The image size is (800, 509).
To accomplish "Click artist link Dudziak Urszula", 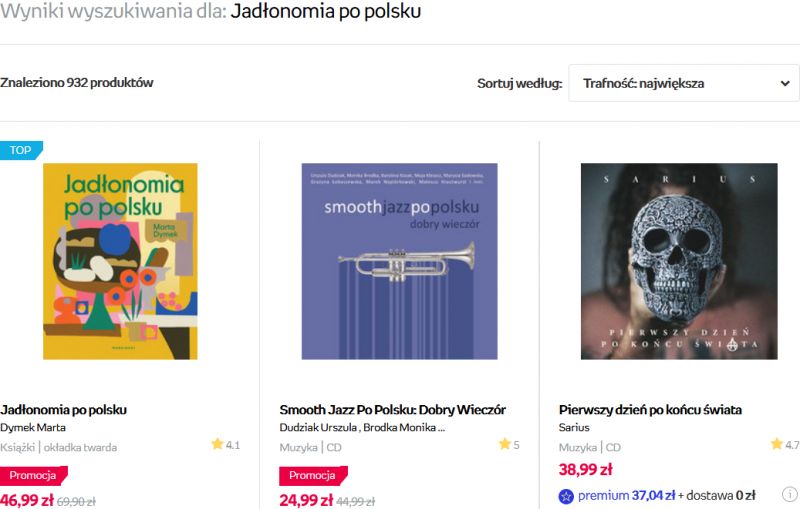I will coord(318,427).
